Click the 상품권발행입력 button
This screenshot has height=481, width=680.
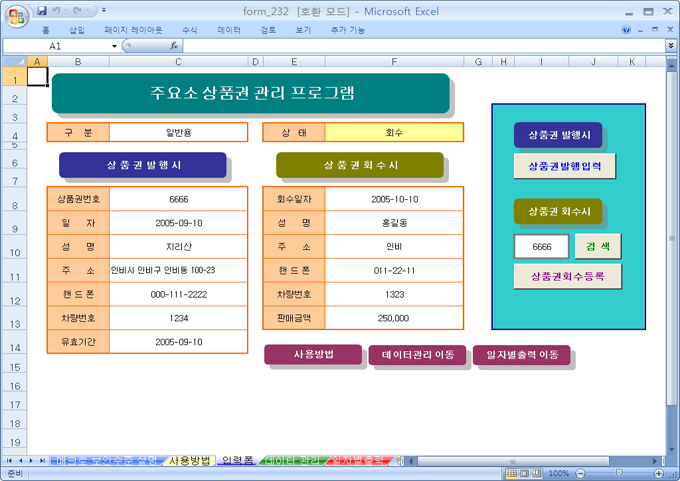point(565,166)
